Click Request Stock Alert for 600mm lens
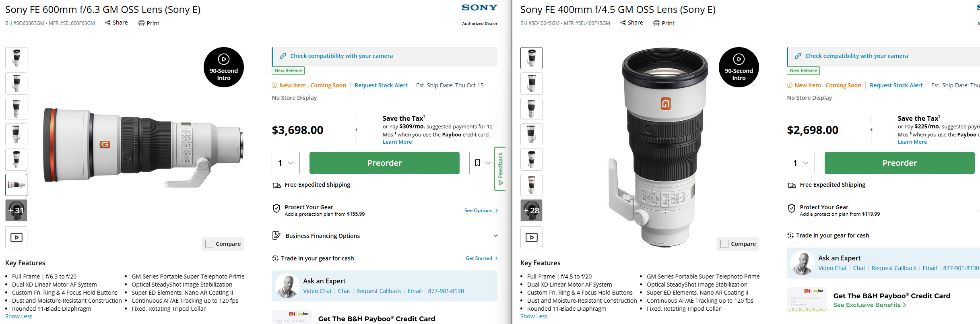This screenshot has width=980, height=324. tap(381, 85)
